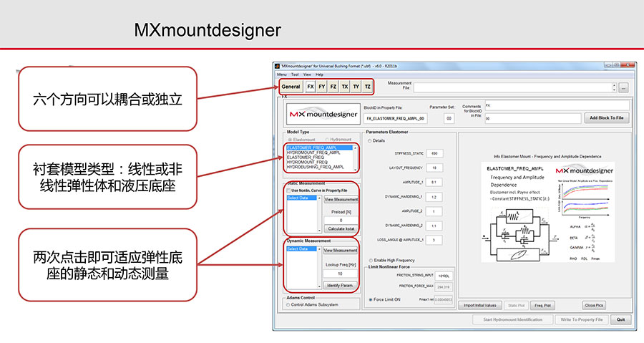Click the DYNAMIC_HARDENING_1 value field

(434, 197)
